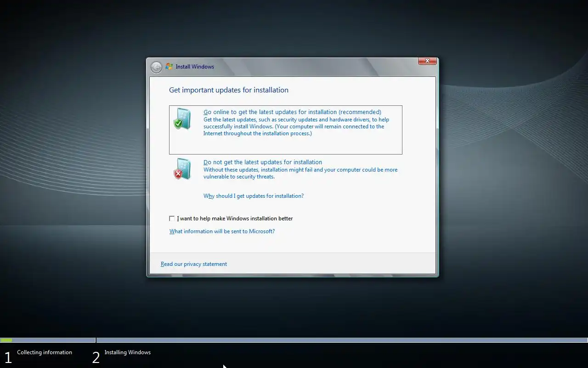588x368 pixels.
Task: Click the Install Windows title text
Action: [195, 67]
